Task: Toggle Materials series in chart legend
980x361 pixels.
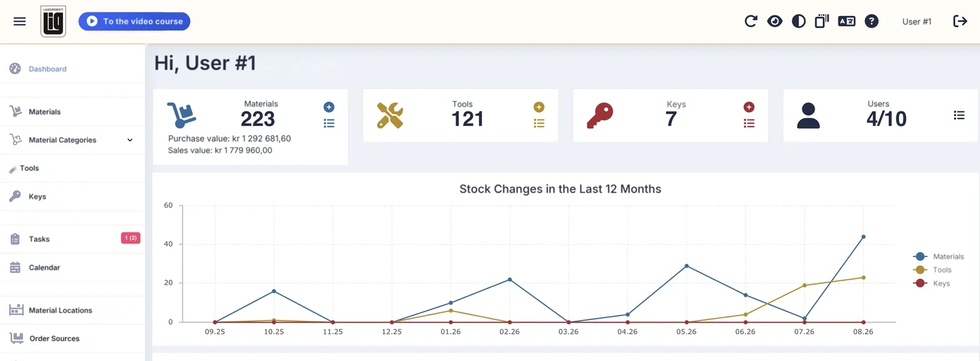Action: tap(938, 256)
